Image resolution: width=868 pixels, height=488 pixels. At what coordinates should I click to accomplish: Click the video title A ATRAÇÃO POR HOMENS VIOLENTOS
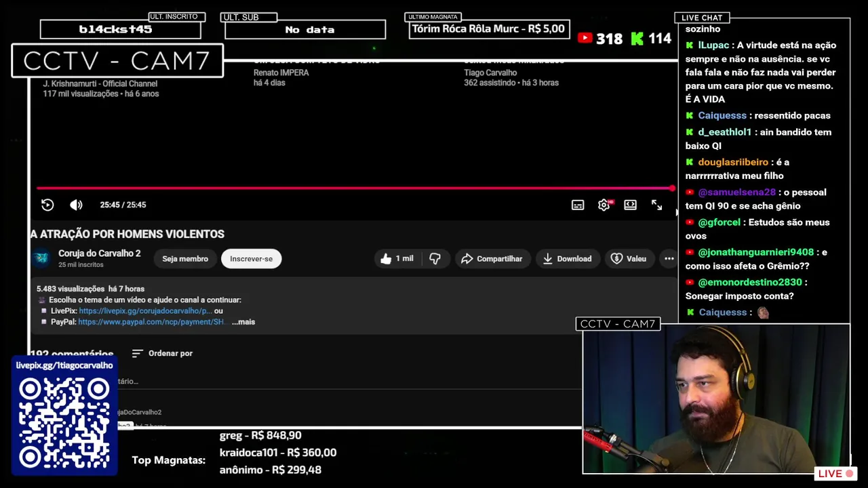pyautogui.click(x=127, y=234)
